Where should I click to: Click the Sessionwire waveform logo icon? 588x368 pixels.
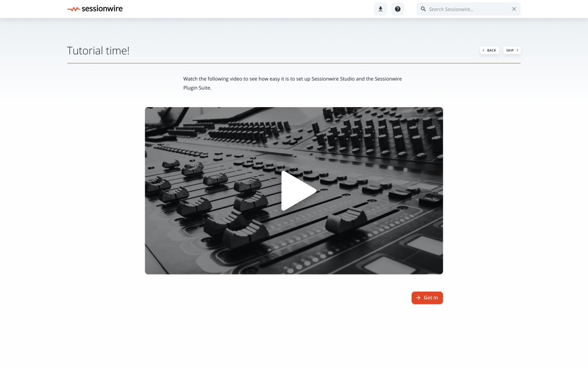[x=73, y=9]
